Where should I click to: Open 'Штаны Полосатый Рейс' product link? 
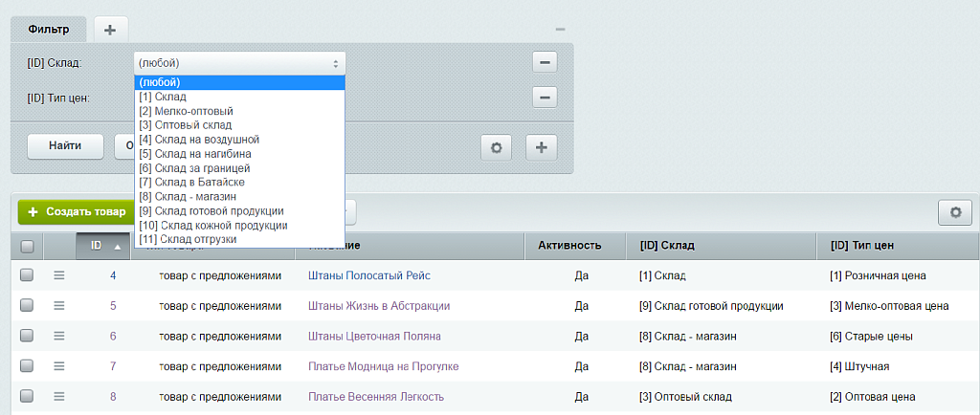[x=368, y=275]
